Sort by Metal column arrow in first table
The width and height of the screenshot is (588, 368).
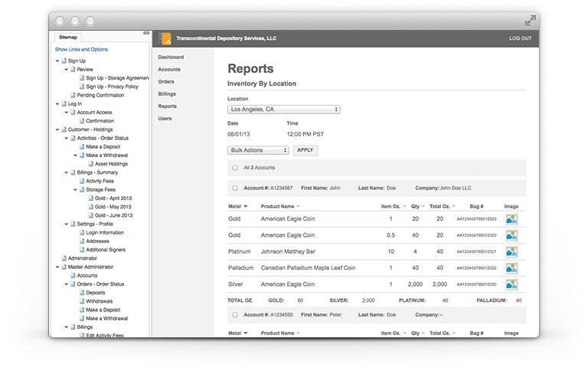[246, 206]
